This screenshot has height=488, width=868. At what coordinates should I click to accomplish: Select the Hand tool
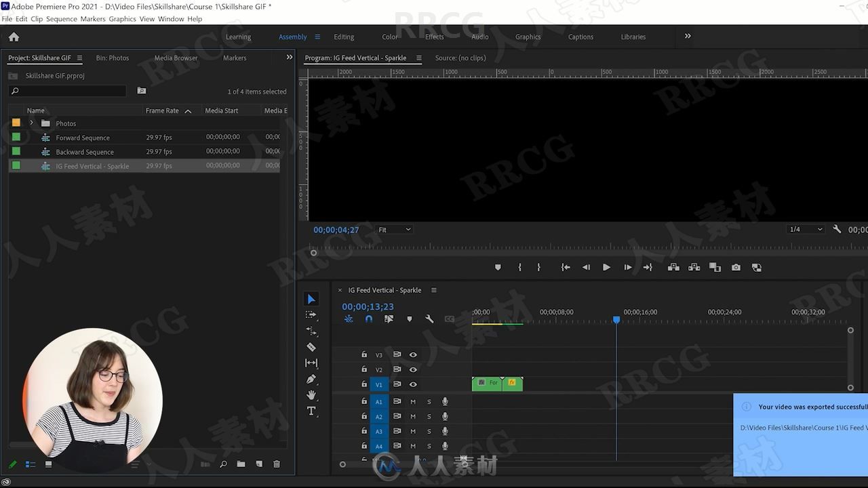tap(311, 395)
